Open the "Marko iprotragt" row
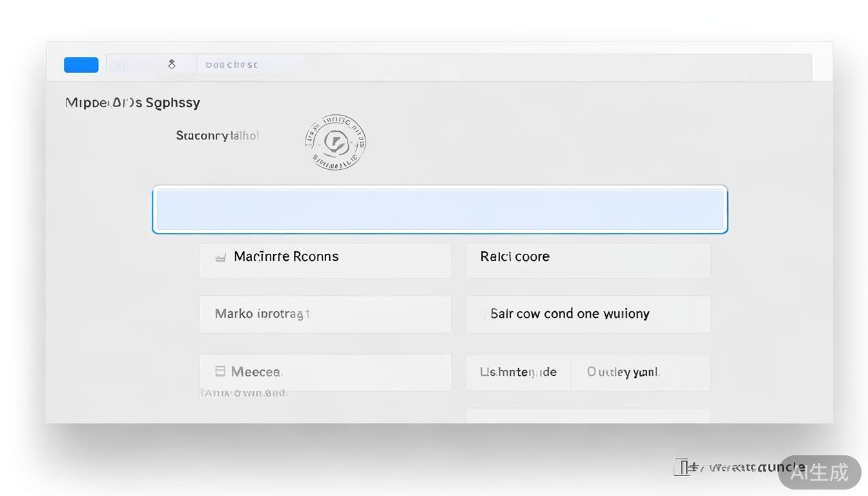Viewport: 868px width, 496px height. click(325, 315)
